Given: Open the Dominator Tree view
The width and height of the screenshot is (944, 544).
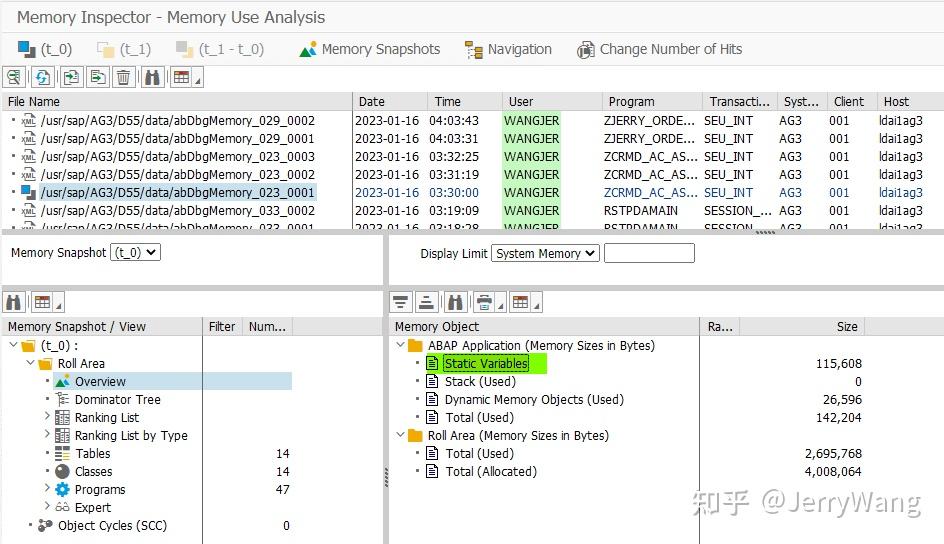Looking at the screenshot, I should click(x=117, y=400).
